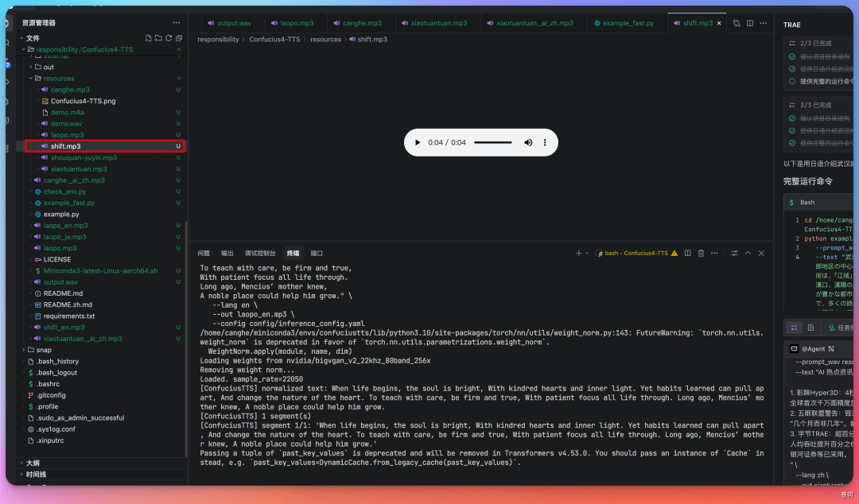
Task: Kill the terminal with trash icon
Action: click(701, 253)
